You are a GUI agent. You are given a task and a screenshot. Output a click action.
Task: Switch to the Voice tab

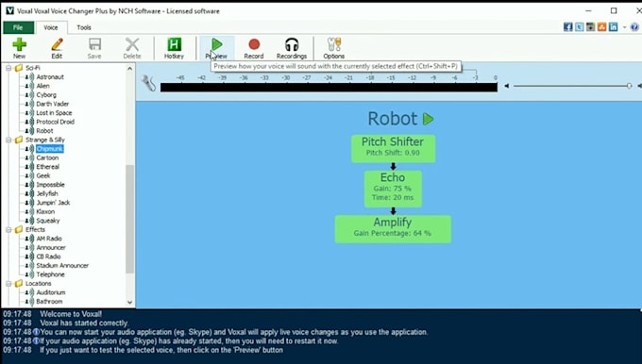point(51,27)
